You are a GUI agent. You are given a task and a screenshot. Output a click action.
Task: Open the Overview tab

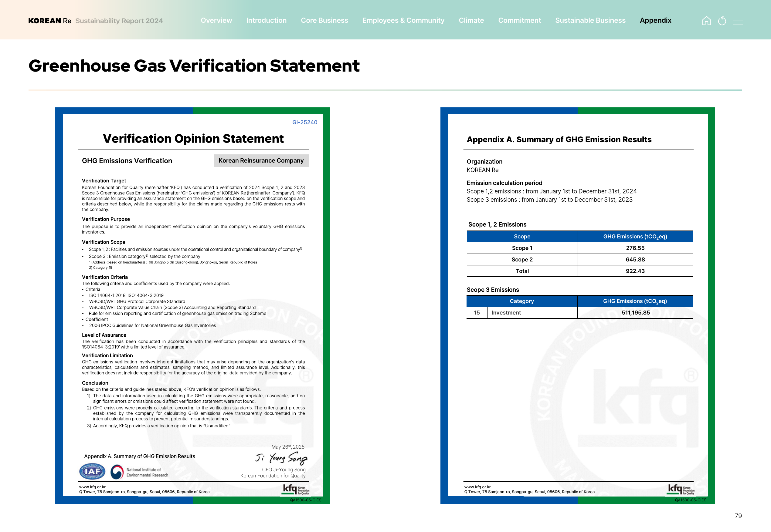tap(216, 20)
